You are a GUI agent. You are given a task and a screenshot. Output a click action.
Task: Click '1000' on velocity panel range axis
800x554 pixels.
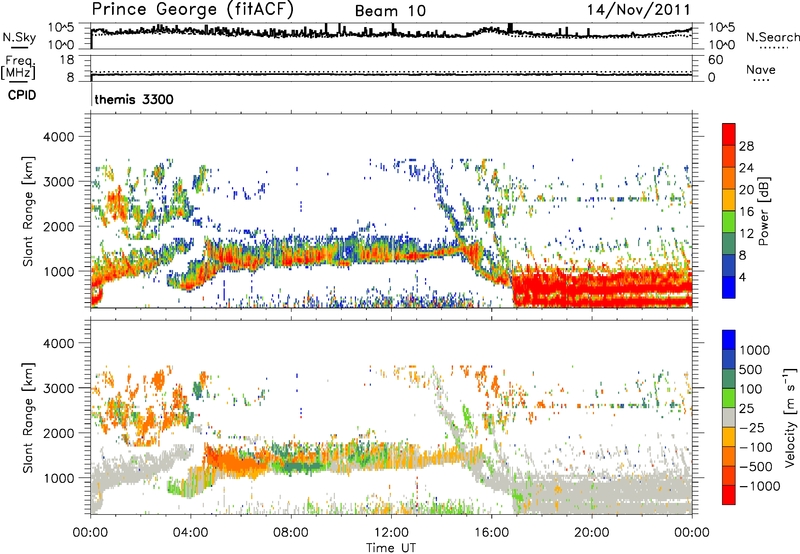(x=58, y=478)
